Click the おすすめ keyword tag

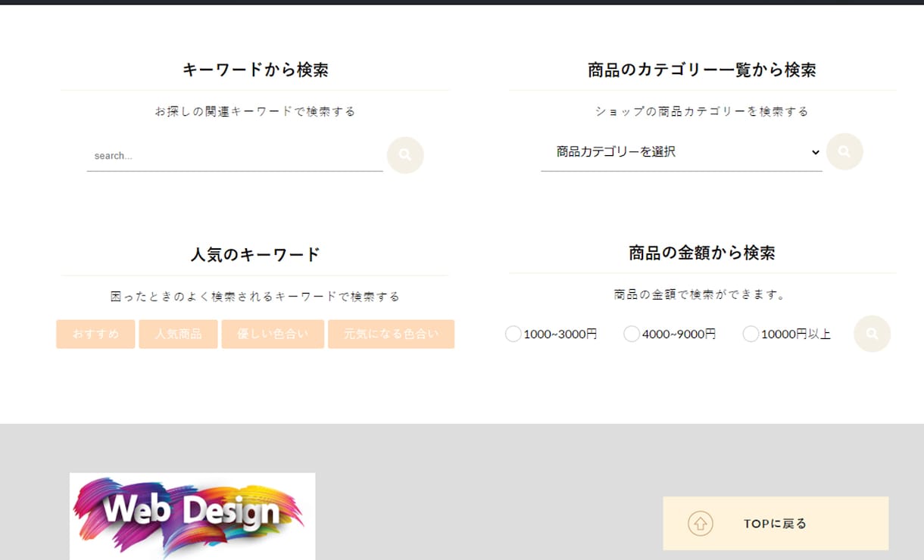click(95, 334)
